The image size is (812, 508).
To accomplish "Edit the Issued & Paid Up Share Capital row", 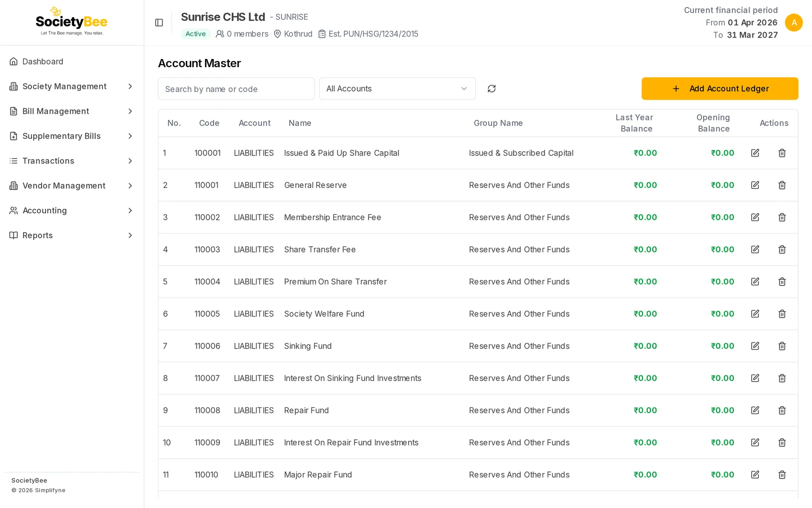I will pyautogui.click(x=755, y=153).
